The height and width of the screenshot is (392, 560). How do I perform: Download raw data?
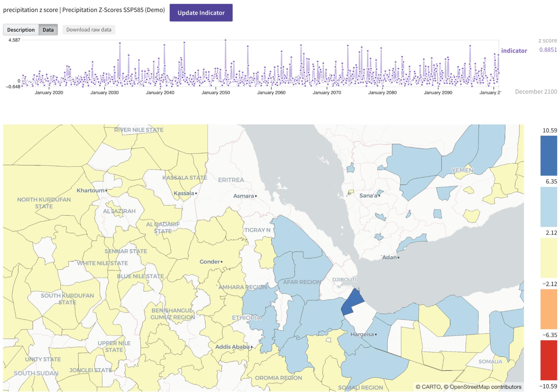[x=89, y=30]
